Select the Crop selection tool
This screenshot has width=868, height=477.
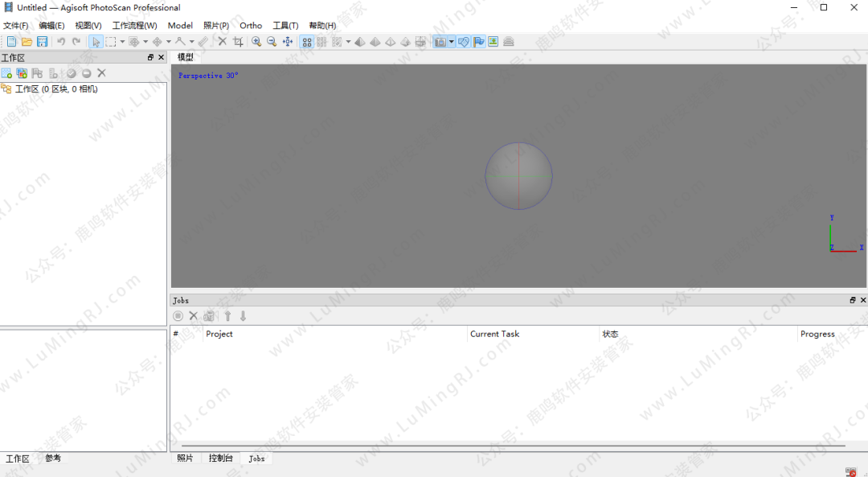(238, 42)
